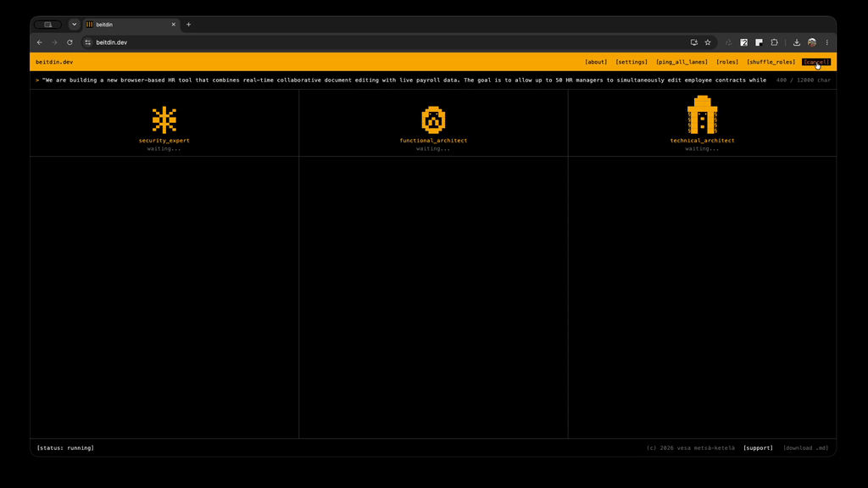Image resolution: width=868 pixels, height=488 pixels.
Task: Switch to the beitdin browser tab
Action: click(131, 25)
